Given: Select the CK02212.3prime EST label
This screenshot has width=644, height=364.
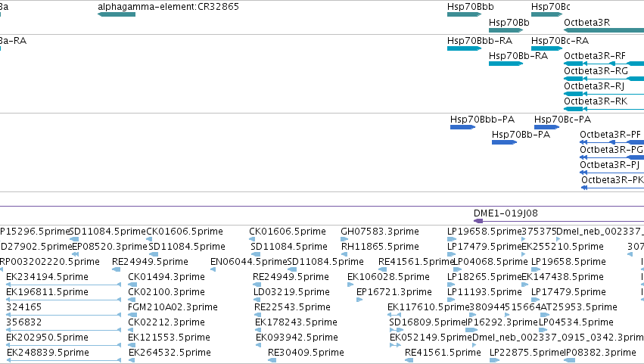Looking at the screenshot, I should point(166,322).
